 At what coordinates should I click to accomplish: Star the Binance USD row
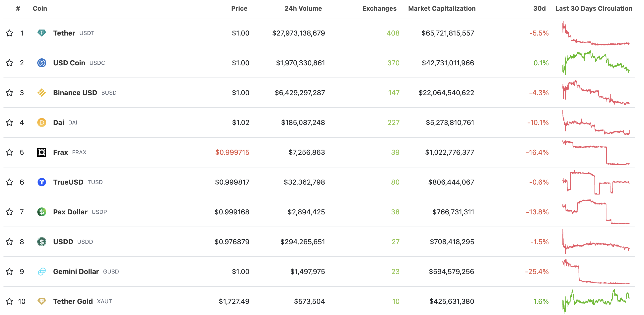click(9, 93)
